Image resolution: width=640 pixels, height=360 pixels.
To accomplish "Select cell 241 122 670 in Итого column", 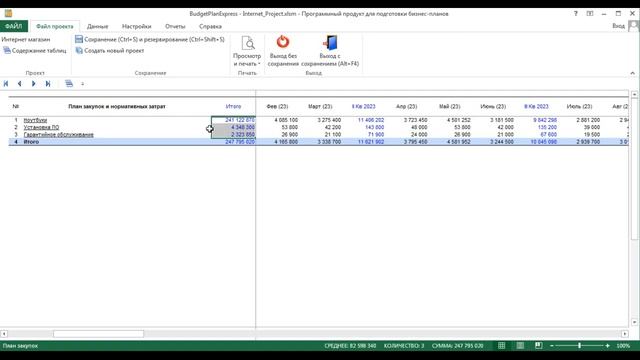I will point(233,120).
